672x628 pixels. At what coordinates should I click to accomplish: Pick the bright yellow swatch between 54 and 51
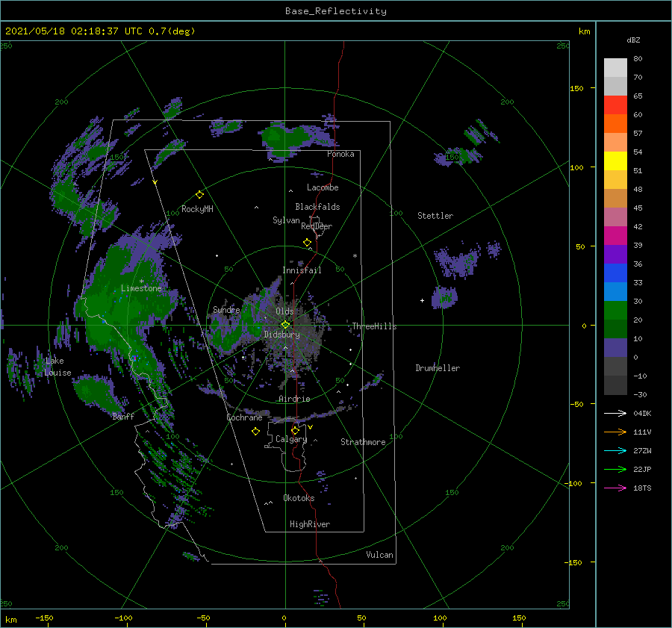pos(615,161)
